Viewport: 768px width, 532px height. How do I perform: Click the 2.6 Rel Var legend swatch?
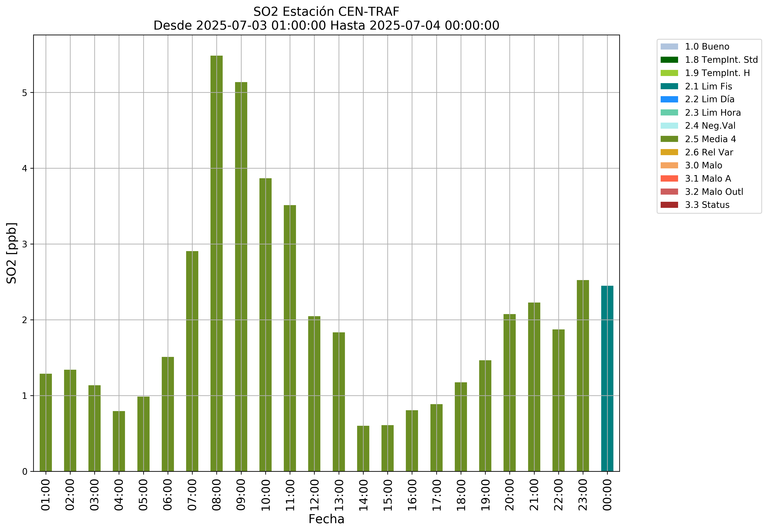coord(669,152)
